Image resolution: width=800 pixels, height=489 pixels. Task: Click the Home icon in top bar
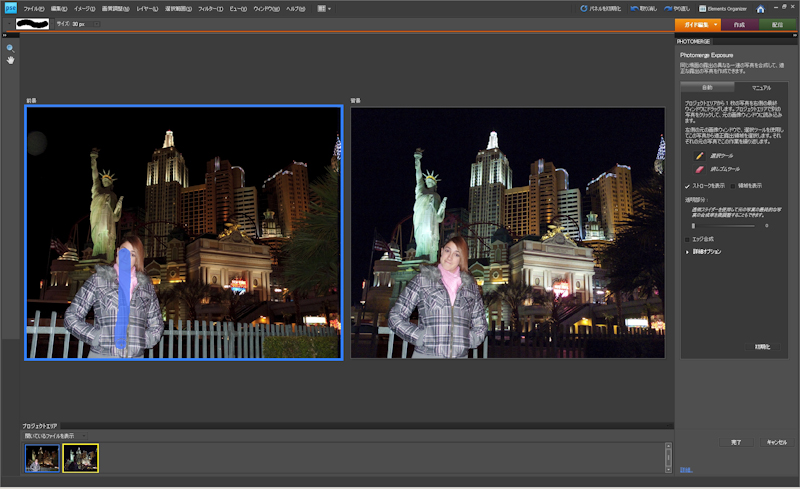click(x=760, y=8)
